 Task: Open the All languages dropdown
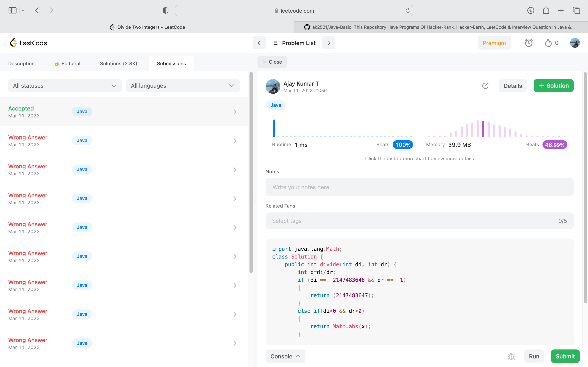(183, 86)
